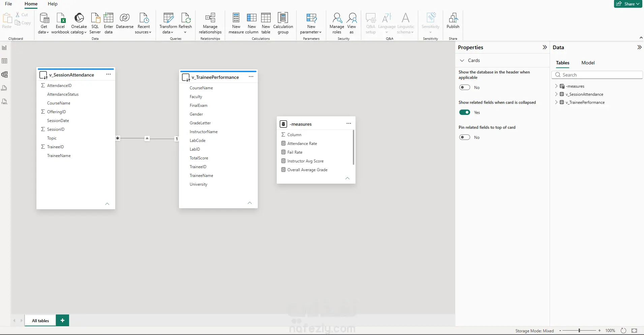Open Transform data query editor
Screen dimensions: 644x335
click(x=168, y=23)
